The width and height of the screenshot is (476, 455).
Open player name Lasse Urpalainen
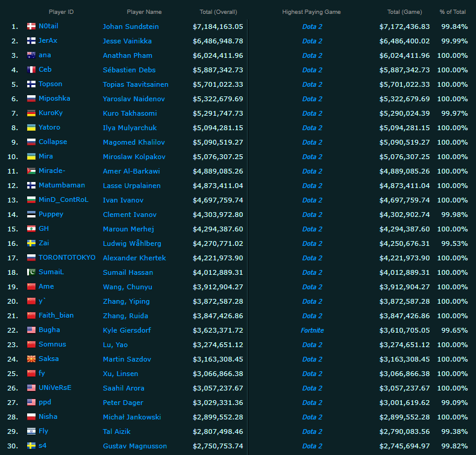point(131,186)
